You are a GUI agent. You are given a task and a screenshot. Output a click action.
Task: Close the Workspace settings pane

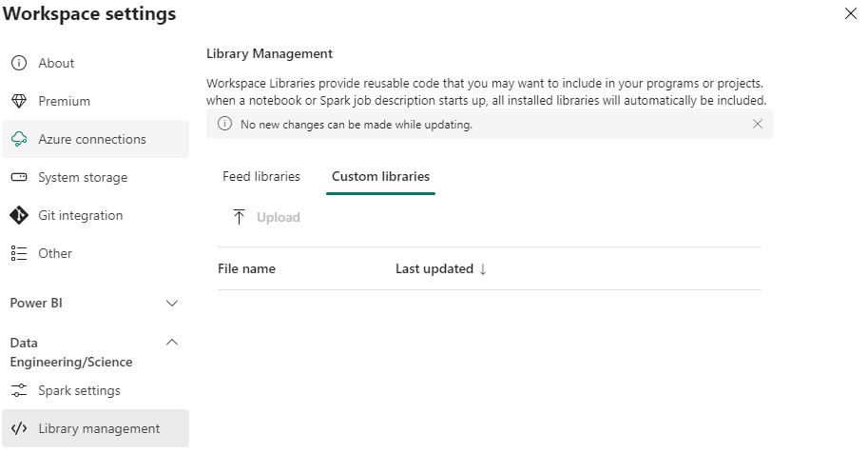[850, 13]
